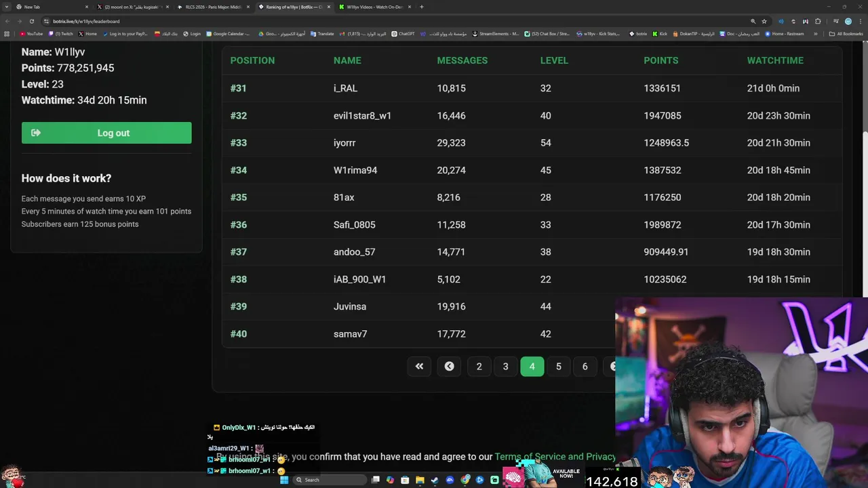Image resolution: width=868 pixels, height=488 pixels.
Task: Click the taskbar Search box
Action: (330, 480)
